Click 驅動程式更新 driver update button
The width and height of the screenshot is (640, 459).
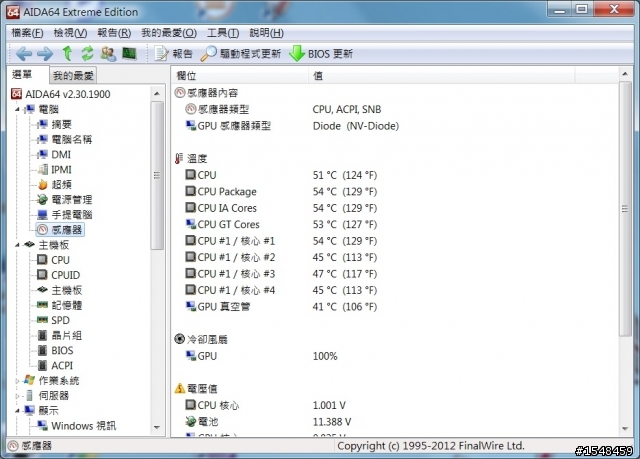tap(242, 53)
